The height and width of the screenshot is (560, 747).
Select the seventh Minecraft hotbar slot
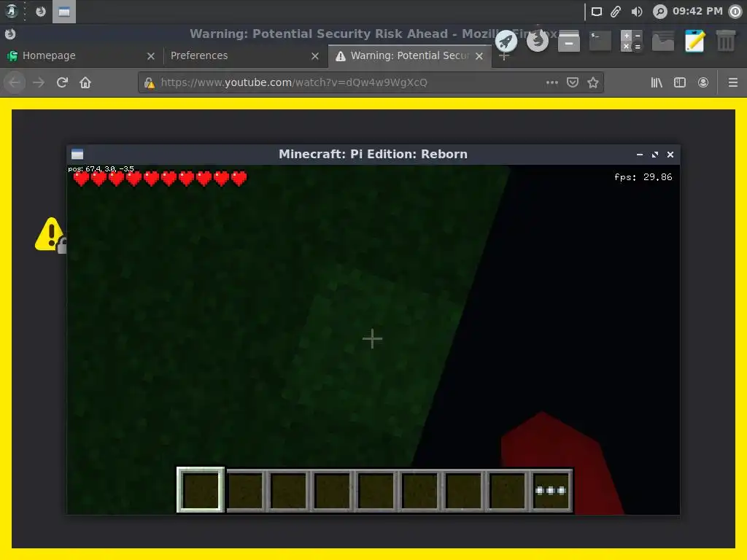pyautogui.click(x=463, y=491)
